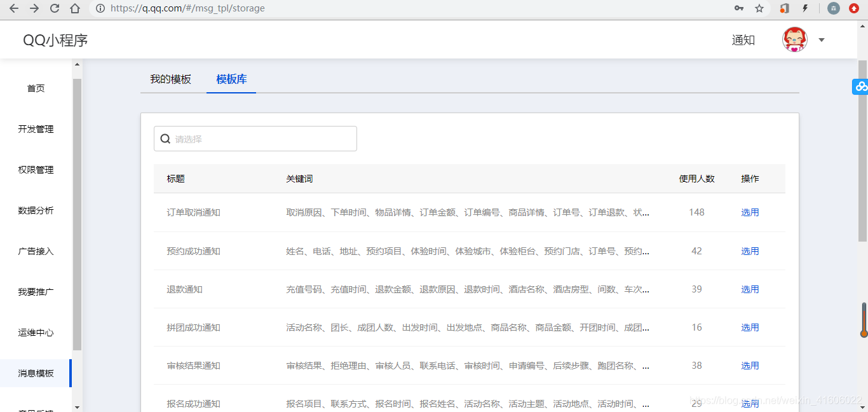
Task: Click the 关键词 column header
Action: [x=299, y=179]
